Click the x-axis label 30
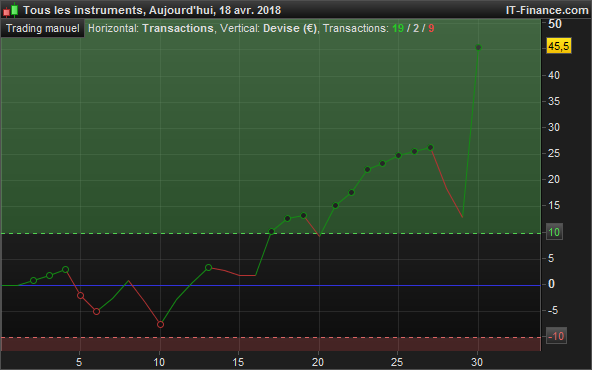Image resolution: width=592 pixels, height=370 pixels. (x=477, y=362)
